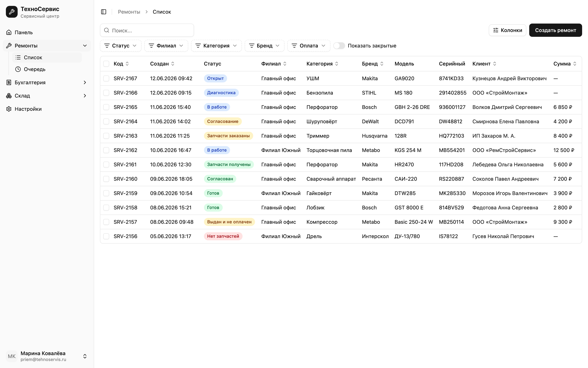Click the Список list icon
Screen dimensions: 588x368
pos(18,57)
